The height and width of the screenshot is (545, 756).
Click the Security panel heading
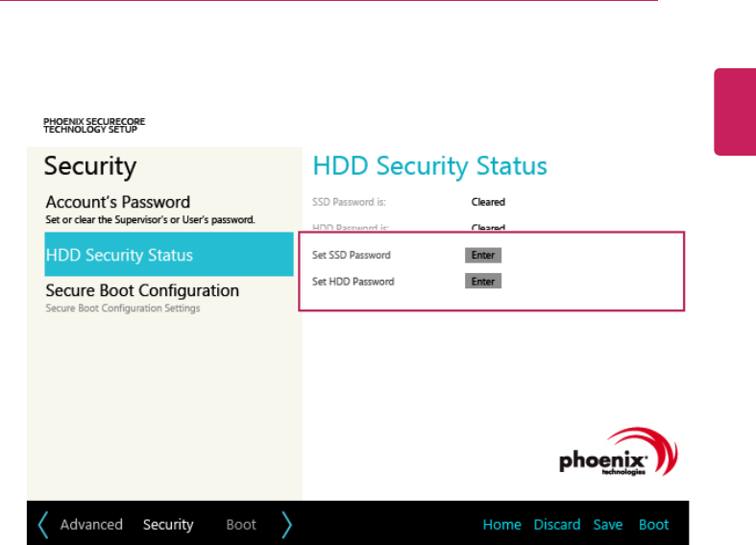point(90,167)
